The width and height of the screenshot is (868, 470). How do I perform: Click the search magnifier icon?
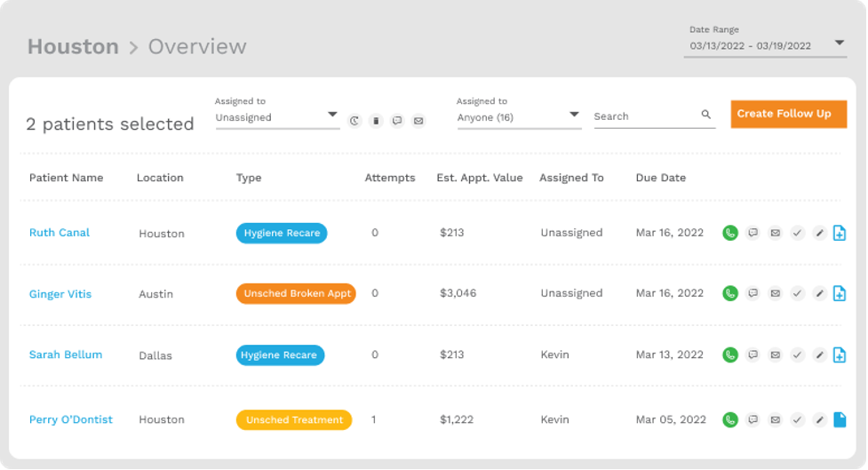point(706,116)
